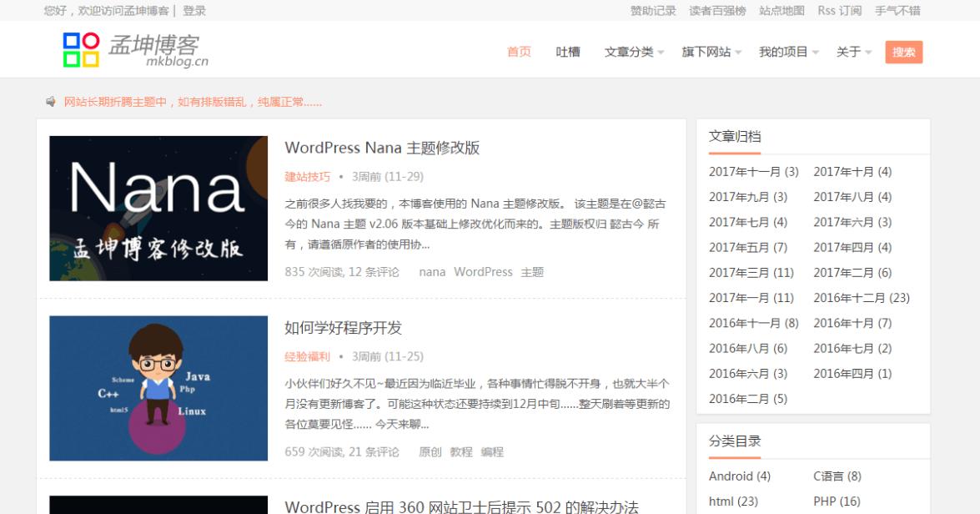Click the megaphone notice icon
Screen dimensions: 980x514
(x=51, y=101)
